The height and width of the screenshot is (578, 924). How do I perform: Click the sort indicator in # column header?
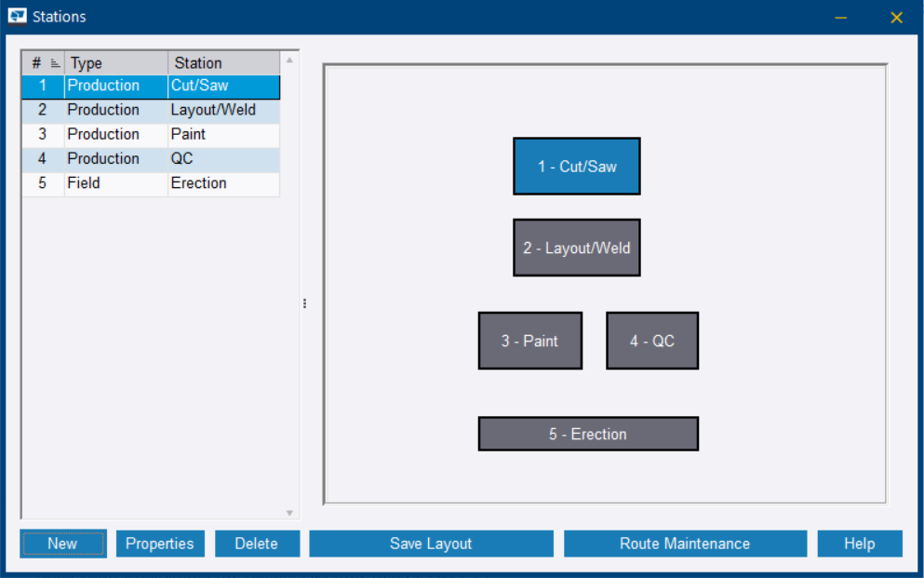pos(55,63)
